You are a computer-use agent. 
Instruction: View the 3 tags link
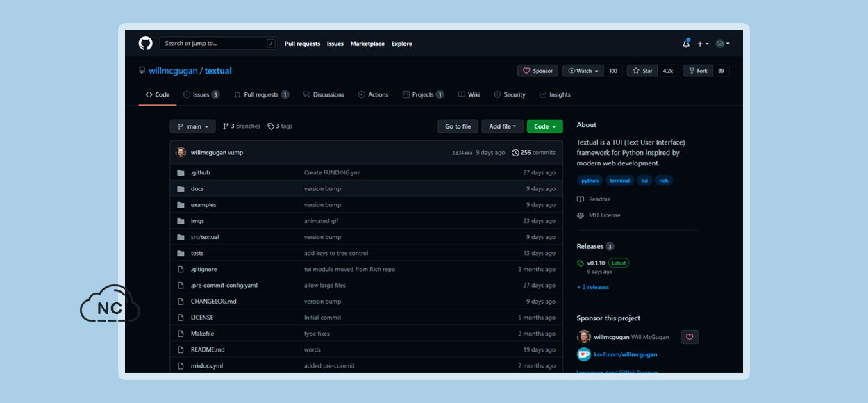pyautogui.click(x=280, y=126)
